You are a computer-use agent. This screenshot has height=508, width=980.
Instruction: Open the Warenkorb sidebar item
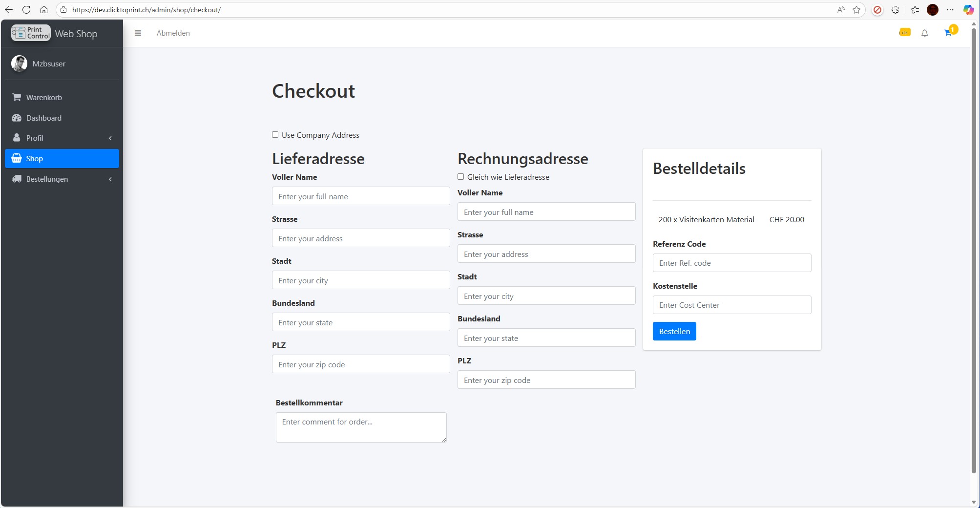pos(44,98)
